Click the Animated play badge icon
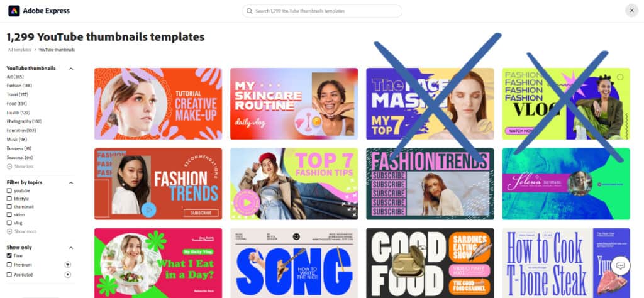Image resolution: width=644 pixels, height=298 pixels. (x=68, y=275)
